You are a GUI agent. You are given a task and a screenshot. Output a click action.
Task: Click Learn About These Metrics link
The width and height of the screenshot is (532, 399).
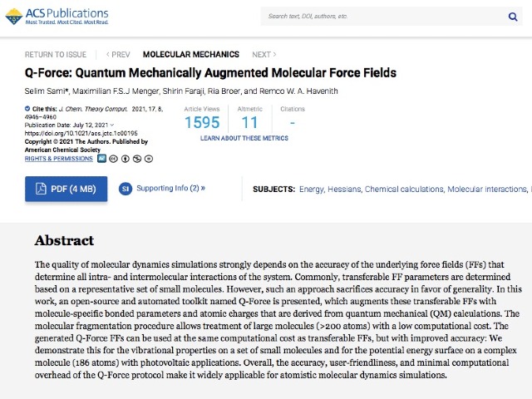[244, 138]
